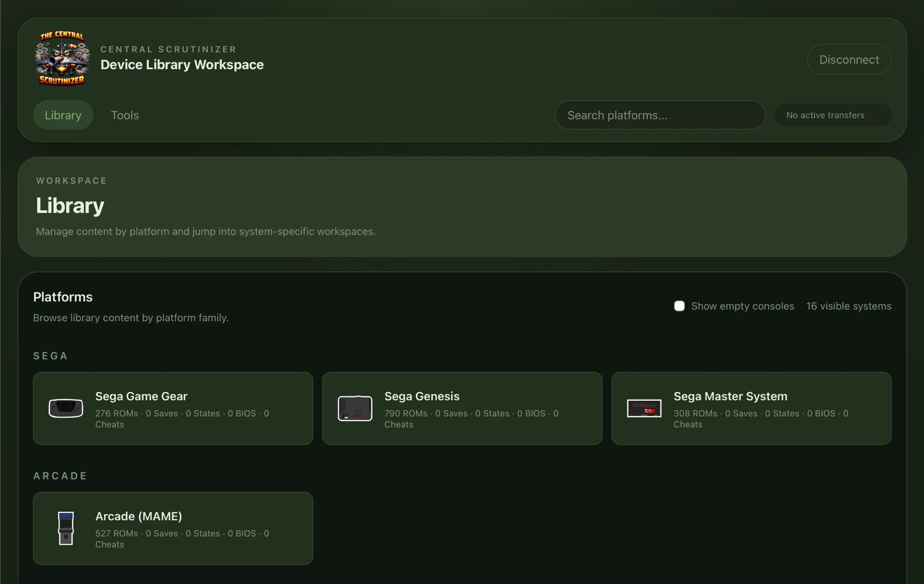Click the SEGA family heading
The width and height of the screenshot is (924, 584).
50,356
